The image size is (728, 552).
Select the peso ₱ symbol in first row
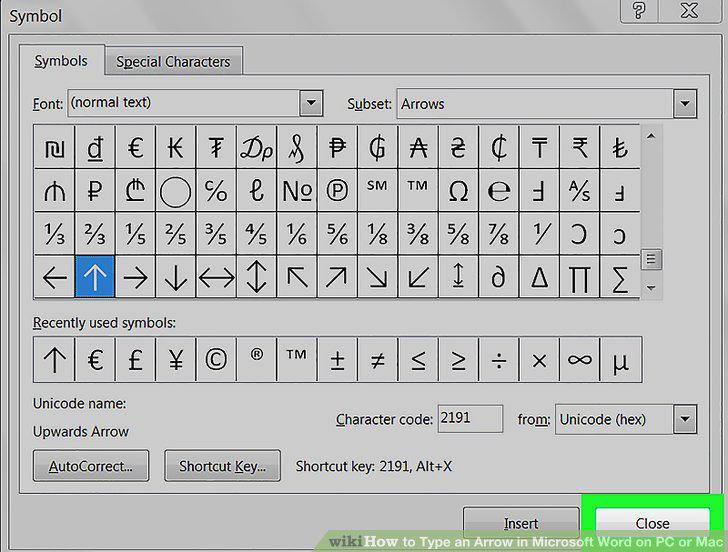tap(337, 147)
